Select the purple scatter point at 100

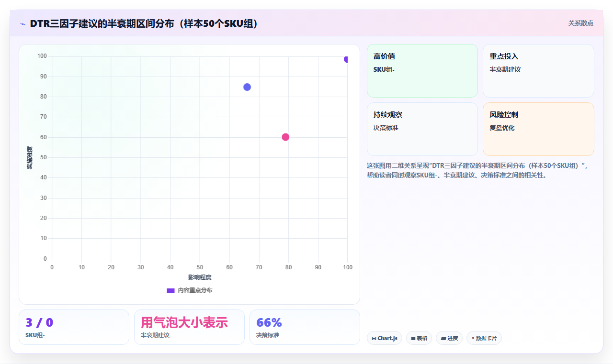347,59
